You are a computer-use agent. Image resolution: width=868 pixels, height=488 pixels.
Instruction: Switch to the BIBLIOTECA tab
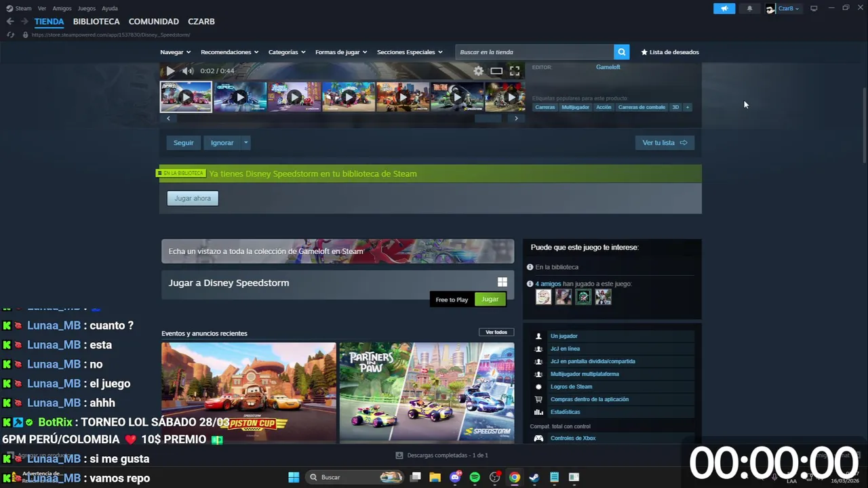[x=96, y=22]
